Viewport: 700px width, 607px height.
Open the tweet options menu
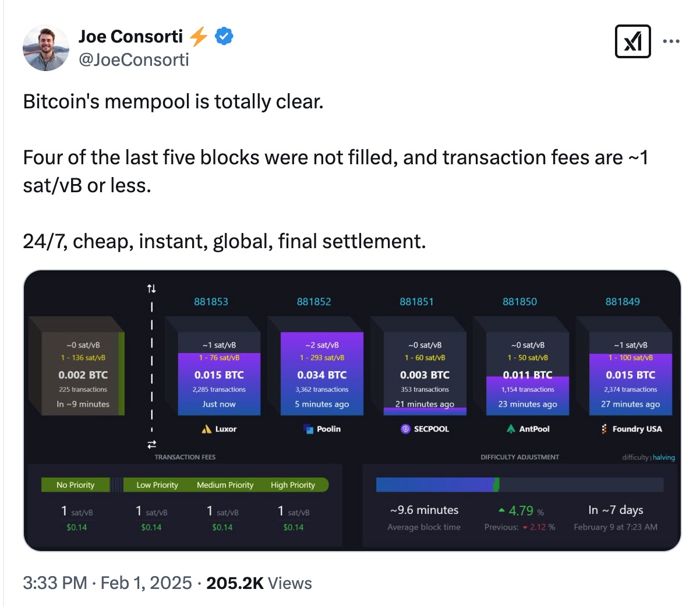pos(671,41)
